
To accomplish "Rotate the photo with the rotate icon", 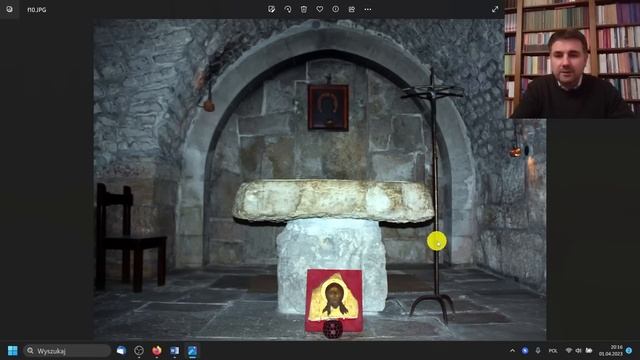I will (288, 9).
